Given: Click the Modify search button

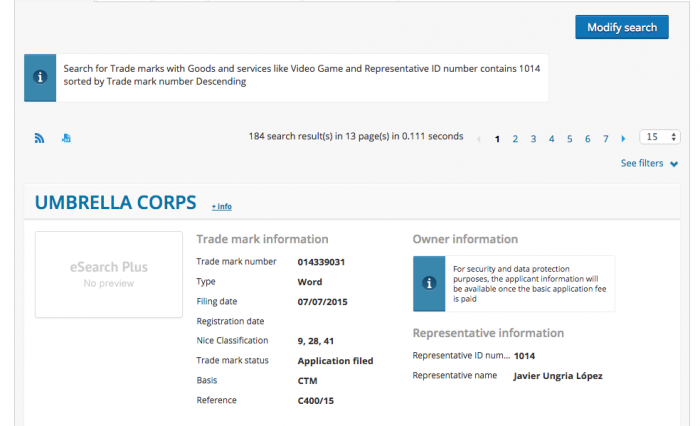Looking at the screenshot, I should pos(621,27).
